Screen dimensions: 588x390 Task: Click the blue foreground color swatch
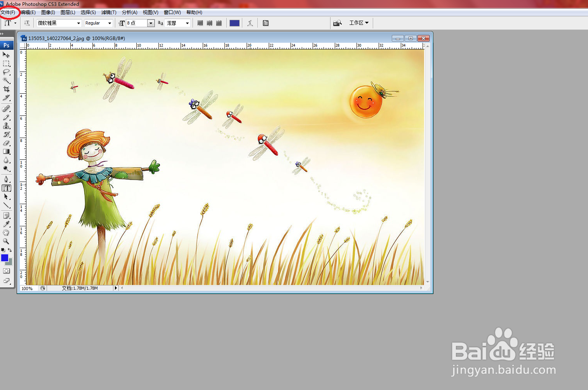click(x=5, y=258)
